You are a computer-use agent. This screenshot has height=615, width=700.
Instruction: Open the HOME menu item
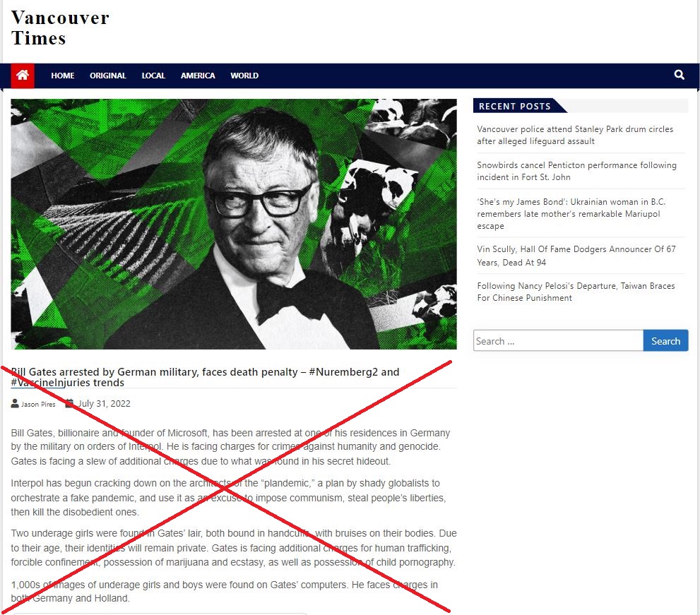coord(62,76)
